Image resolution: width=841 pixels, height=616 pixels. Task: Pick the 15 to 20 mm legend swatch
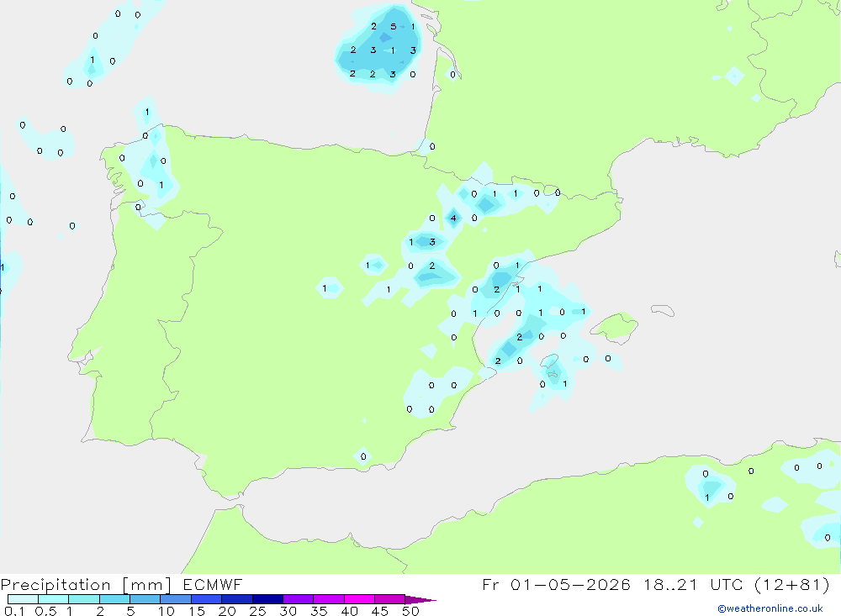(x=206, y=599)
